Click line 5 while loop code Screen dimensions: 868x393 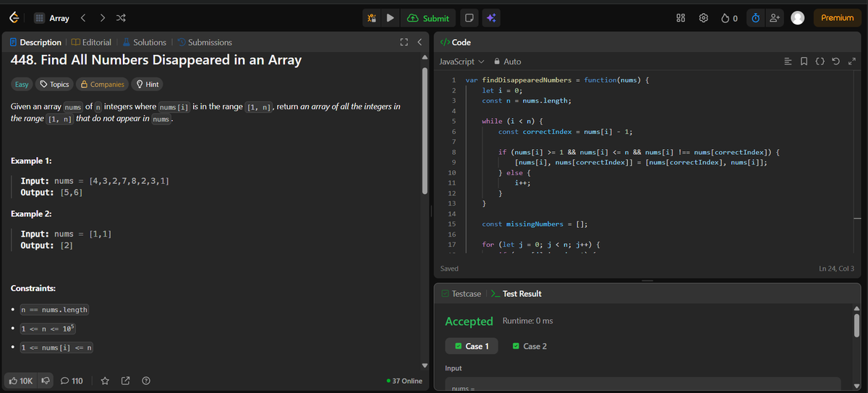coord(512,121)
